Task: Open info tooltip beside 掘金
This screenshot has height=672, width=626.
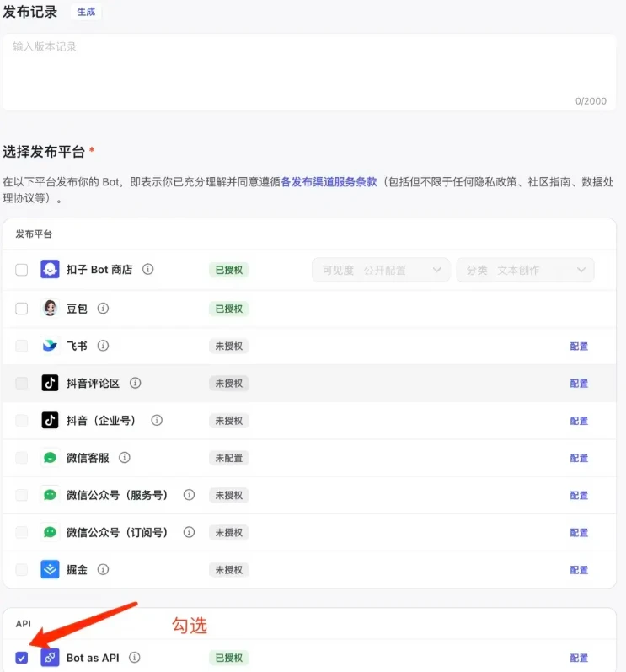Action: click(x=103, y=569)
